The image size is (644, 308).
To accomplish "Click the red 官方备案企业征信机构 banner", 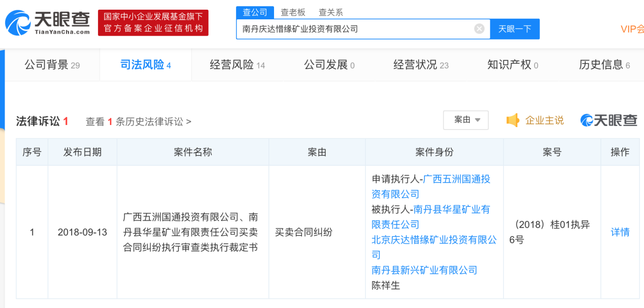I will (153, 23).
